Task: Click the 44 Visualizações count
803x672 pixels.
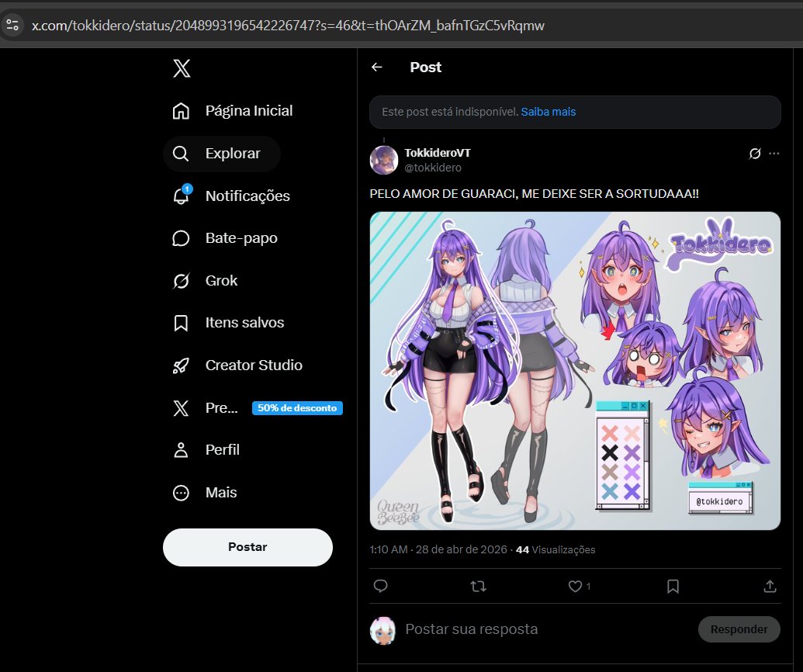Action: pos(556,549)
